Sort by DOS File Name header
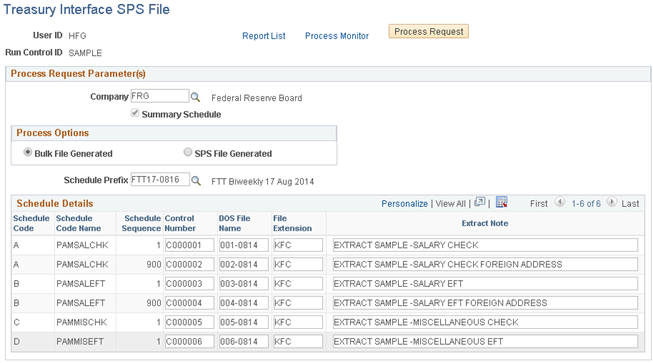Viewport: 653px width, 363px height. (x=234, y=223)
